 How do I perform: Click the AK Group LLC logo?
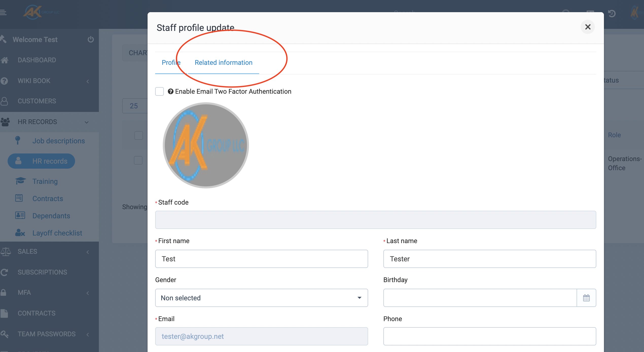click(x=41, y=12)
